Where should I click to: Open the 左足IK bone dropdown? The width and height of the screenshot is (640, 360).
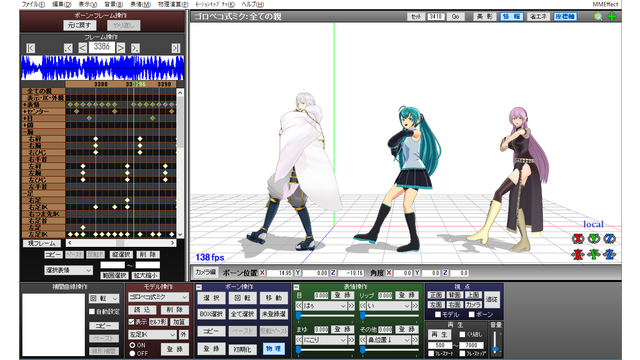[x=152, y=334]
